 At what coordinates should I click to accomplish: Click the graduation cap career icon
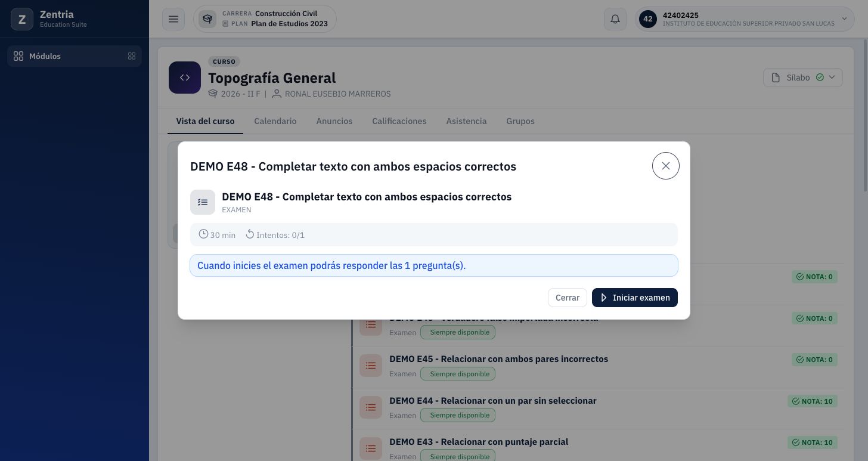click(207, 19)
